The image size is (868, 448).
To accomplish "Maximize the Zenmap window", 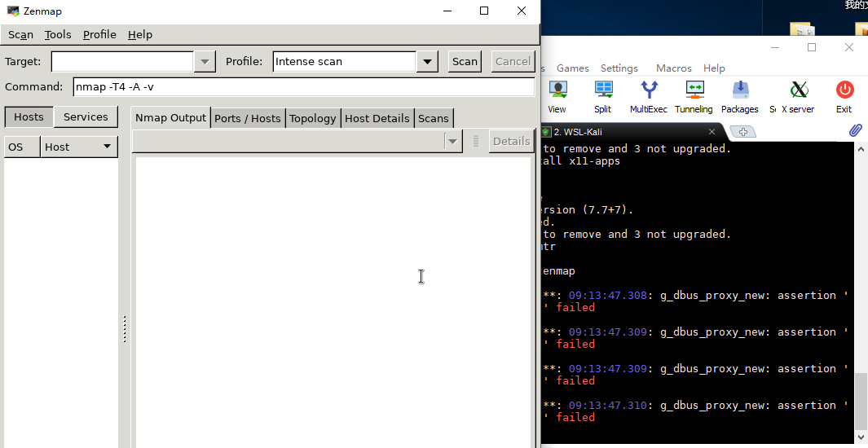I will coord(484,11).
